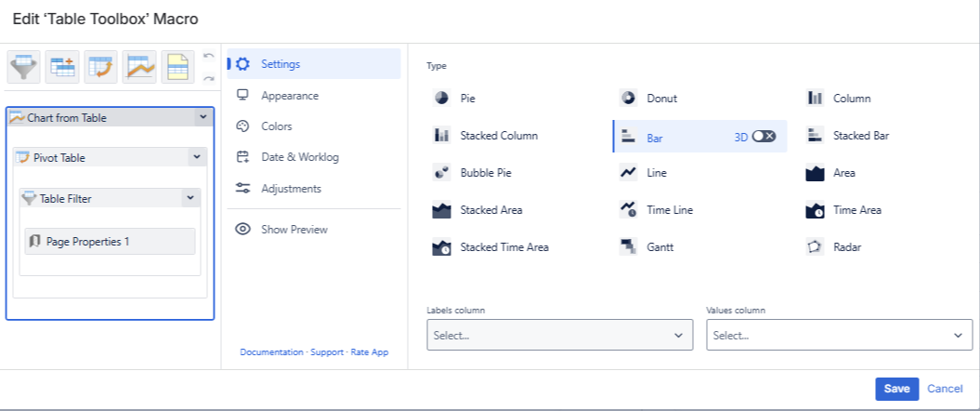Click the Table Filter funnel toolbar icon
Screen dimensions: 980x411
pos(24,68)
